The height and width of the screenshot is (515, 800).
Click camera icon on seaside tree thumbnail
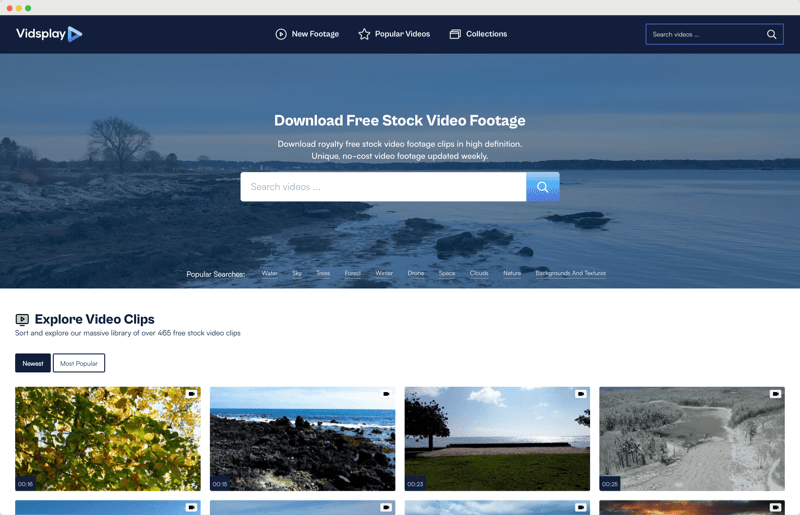point(580,394)
